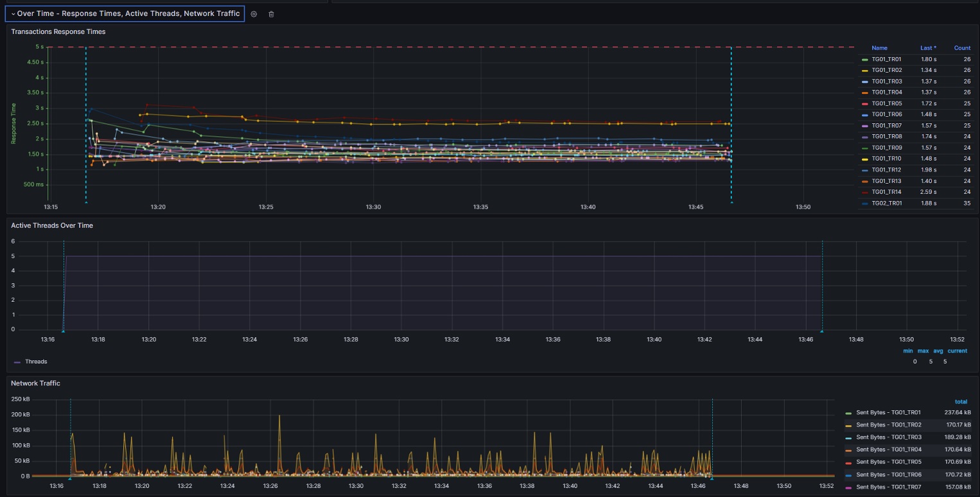Toggle TG01_TR13 series in response times legend
Viewport: 980px width, 497px height.
887,181
